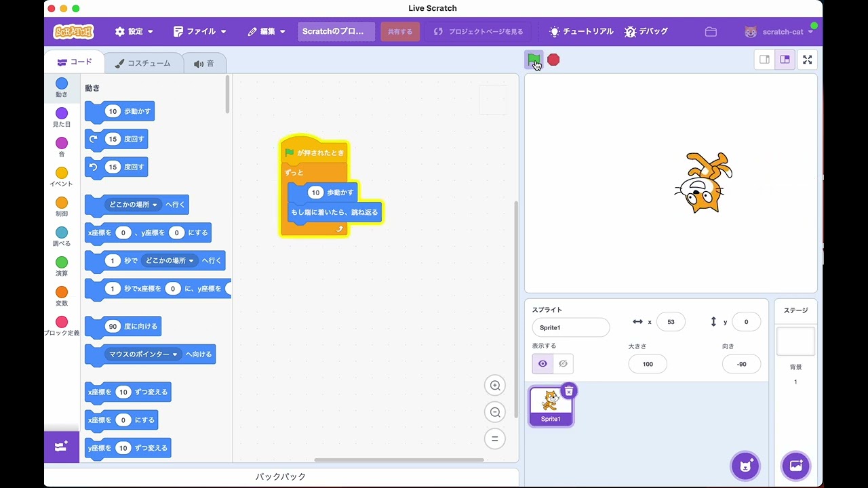Image resolution: width=868 pixels, height=488 pixels.
Task: Zoom out on the code workspace
Action: pos(495,412)
